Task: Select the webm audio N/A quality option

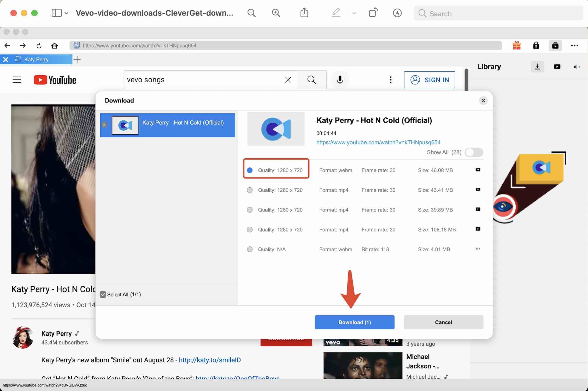Action: (x=250, y=249)
